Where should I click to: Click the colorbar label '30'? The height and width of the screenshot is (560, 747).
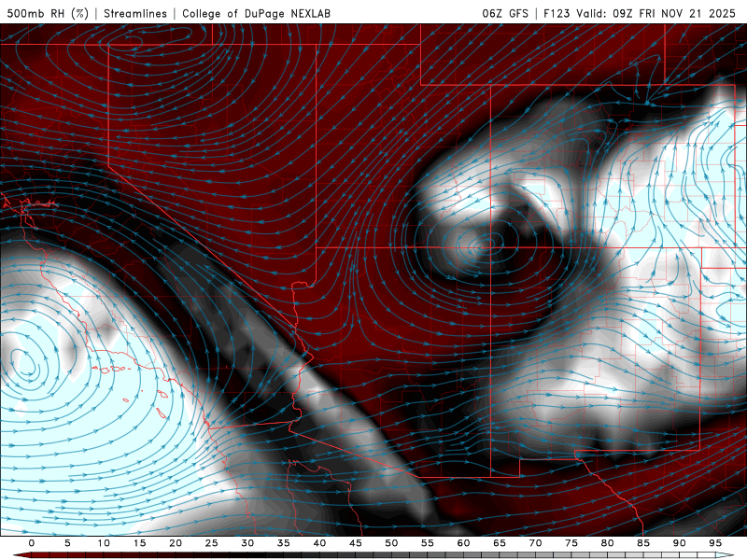click(x=247, y=543)
